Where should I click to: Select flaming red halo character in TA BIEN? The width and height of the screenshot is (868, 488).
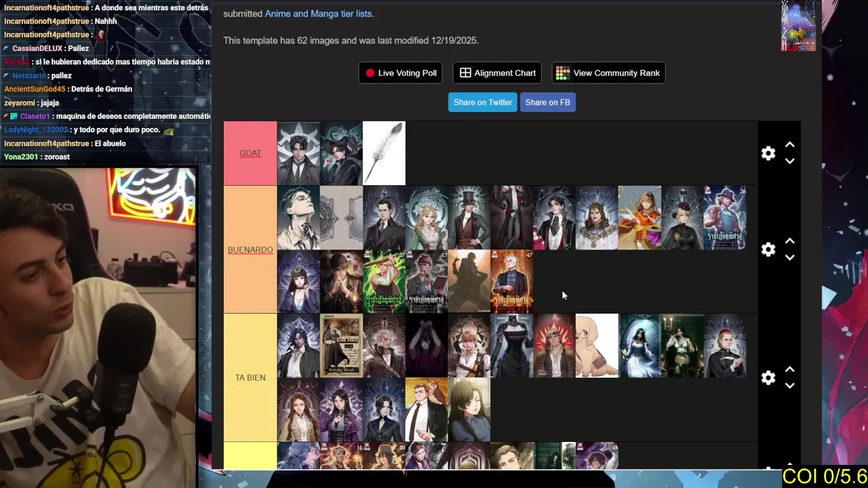[555, 346]
